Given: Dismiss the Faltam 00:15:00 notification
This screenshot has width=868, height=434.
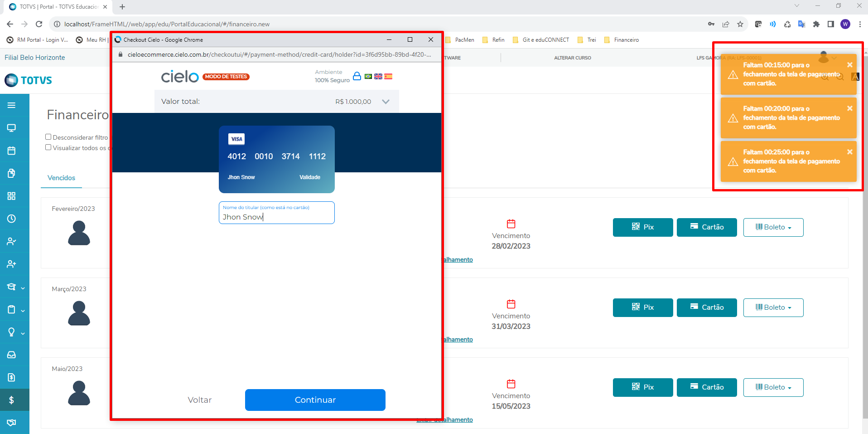Looking at the screenshot, I should (x=850, y=65).
